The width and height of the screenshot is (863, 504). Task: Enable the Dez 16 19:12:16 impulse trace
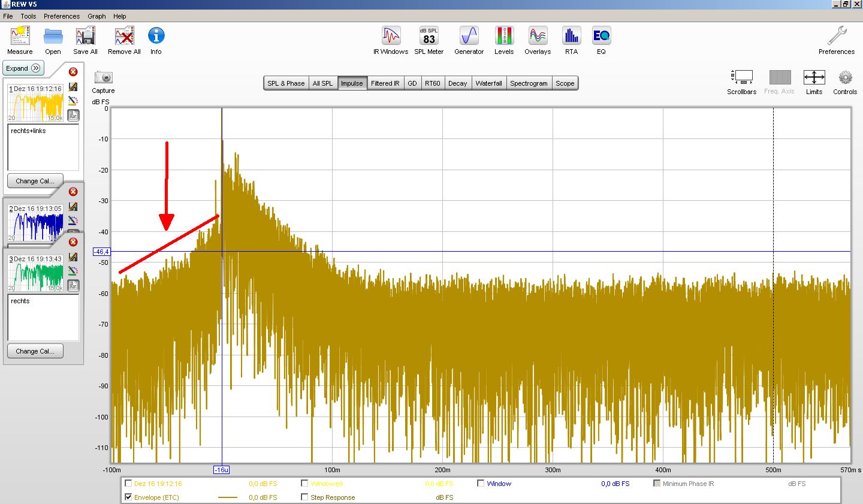(128, 484)
